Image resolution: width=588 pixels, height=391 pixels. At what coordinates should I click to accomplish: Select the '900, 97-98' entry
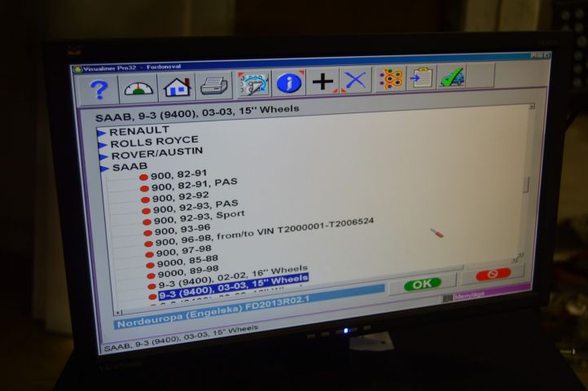click(184, 251)
